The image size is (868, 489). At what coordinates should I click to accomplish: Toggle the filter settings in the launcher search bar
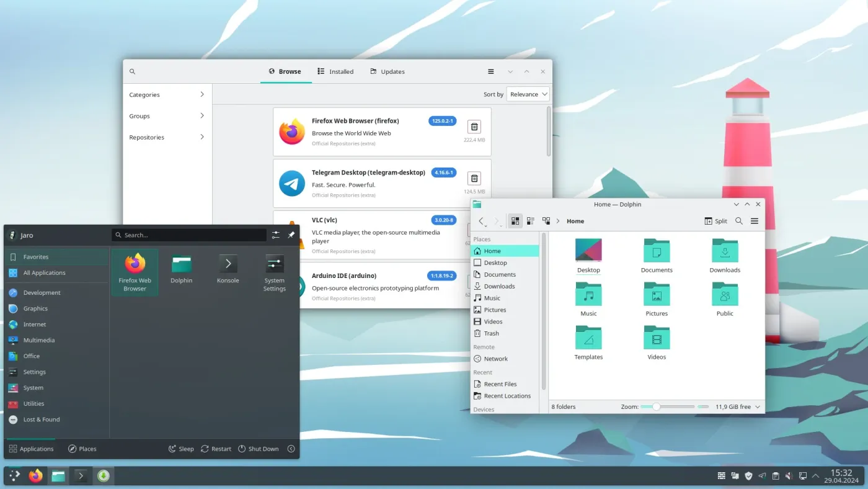click(275, 235)
